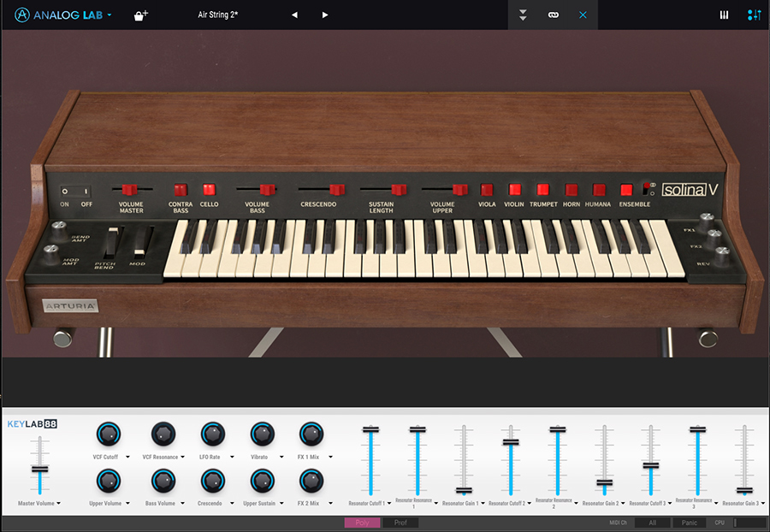Screen dimensions: 770x532
Task: Click the FX2 knob on Solina panel
Action: point(714,238)
